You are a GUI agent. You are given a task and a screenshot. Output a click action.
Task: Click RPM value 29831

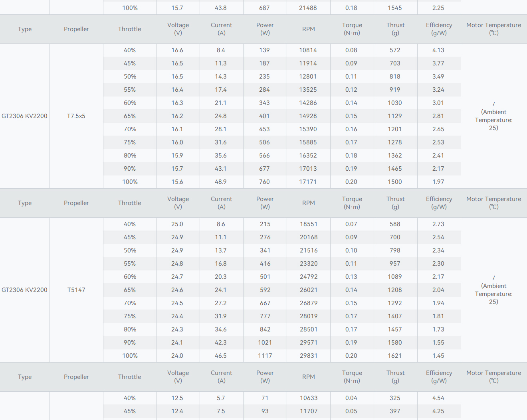(x=308, y=356)
